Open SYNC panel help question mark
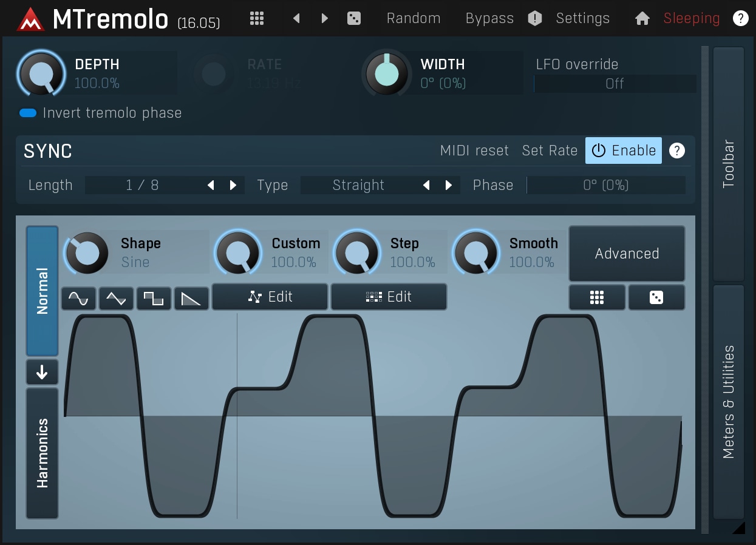This screenshot has height=545, width=756. click(x=677, y=151)
